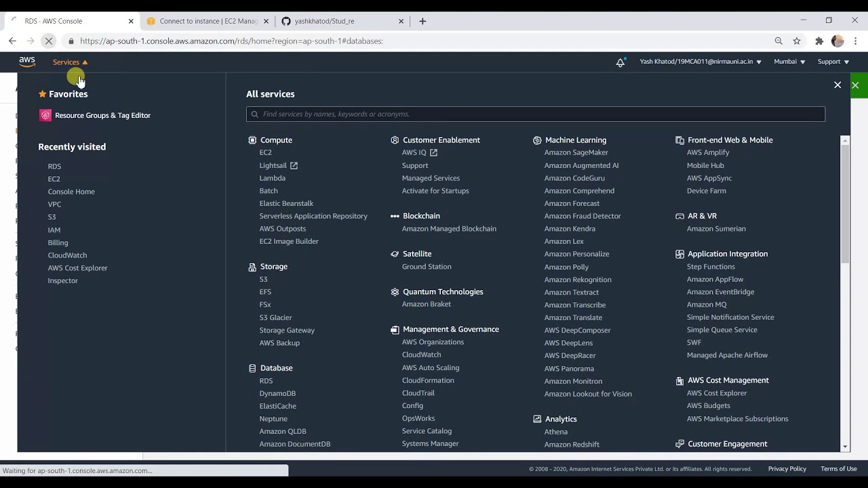Close the RDS - AWS Console tab

pos(131,21)
